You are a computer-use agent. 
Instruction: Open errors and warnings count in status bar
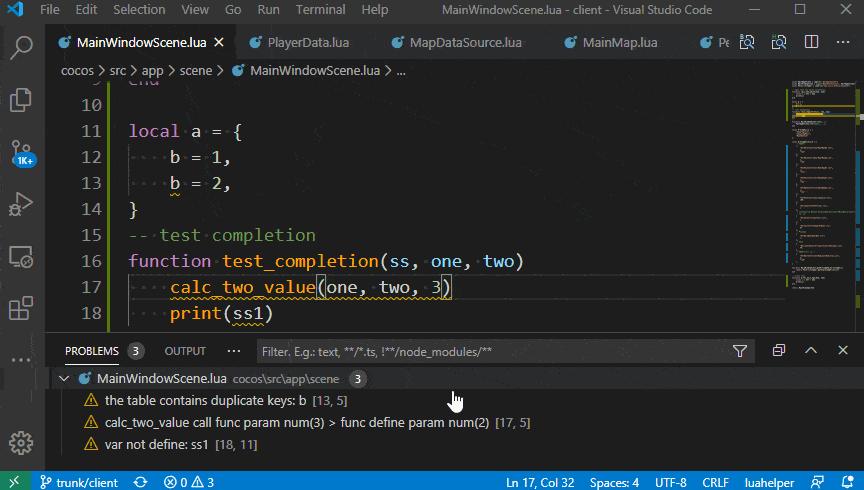[188, 482]
